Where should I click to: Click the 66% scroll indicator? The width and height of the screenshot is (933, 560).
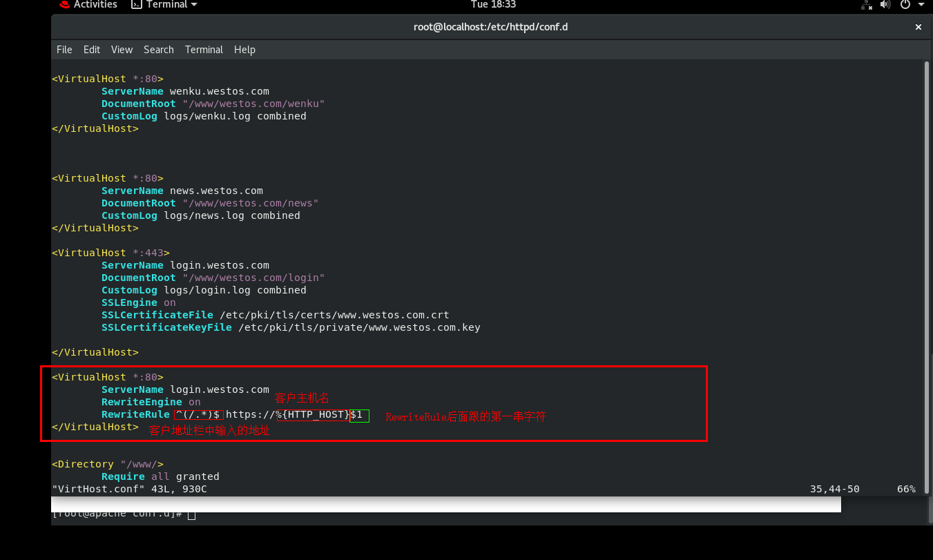906,489
